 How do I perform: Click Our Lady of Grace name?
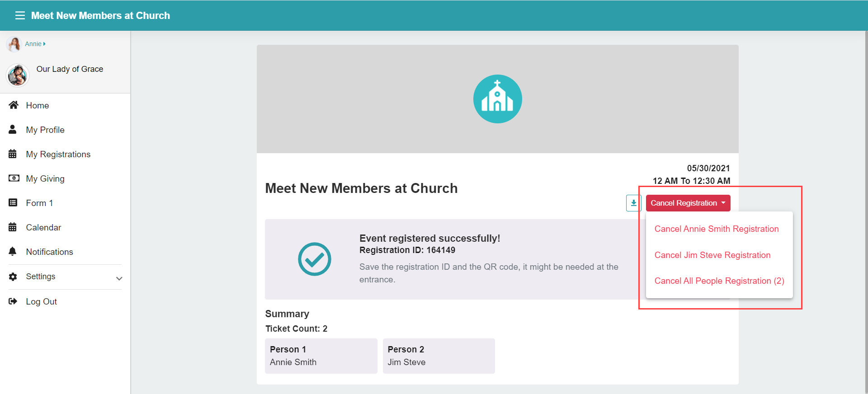click(x=70, y=69)
